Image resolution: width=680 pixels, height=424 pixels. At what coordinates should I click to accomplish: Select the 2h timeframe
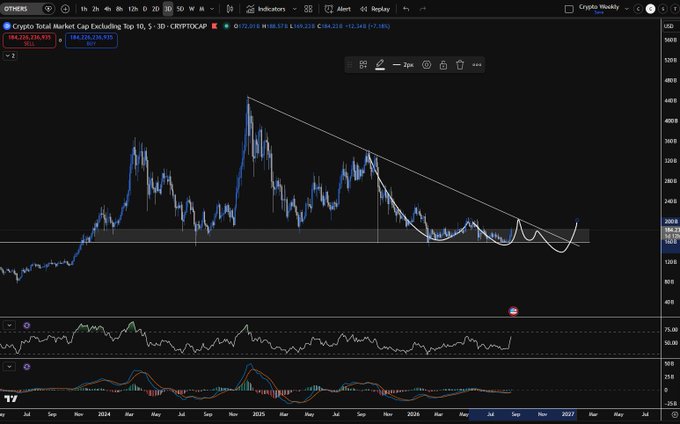[x=95, y=9]
